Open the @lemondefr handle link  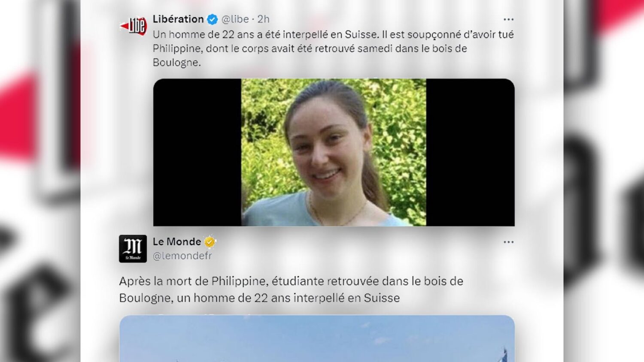pyautogui.click(x=182, y=256)
